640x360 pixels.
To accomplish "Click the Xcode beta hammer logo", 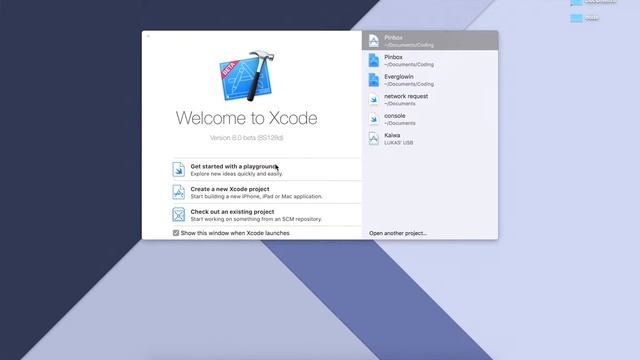I will tap(247, 76).
